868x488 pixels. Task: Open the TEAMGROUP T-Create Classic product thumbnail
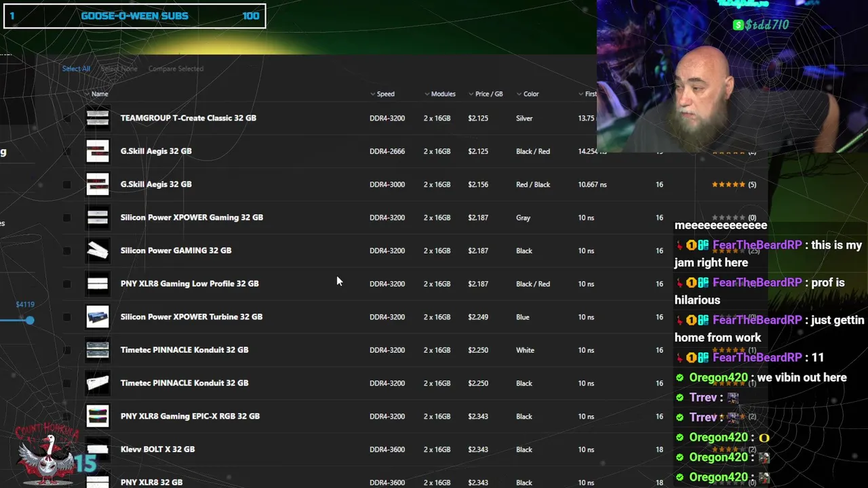[x=98, y=118]
